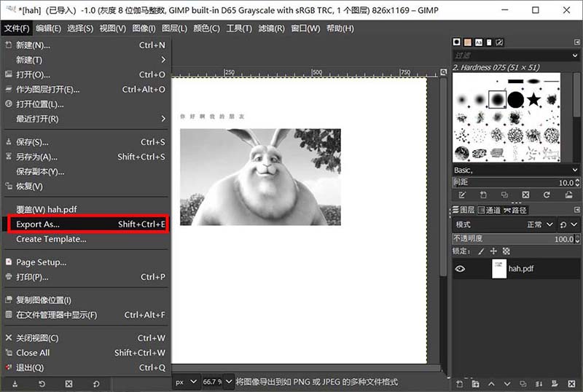
Task: Select 覆盖(W) hah.pdf menu item
Action: tap(85, 209)
